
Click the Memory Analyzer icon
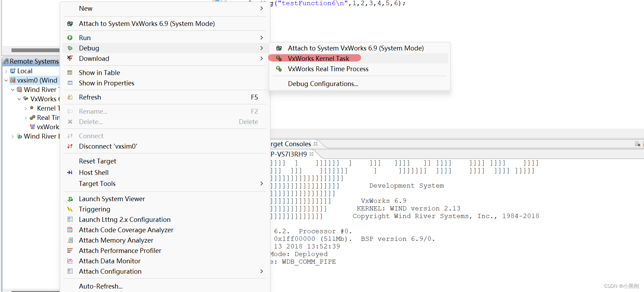coord(70,240)
